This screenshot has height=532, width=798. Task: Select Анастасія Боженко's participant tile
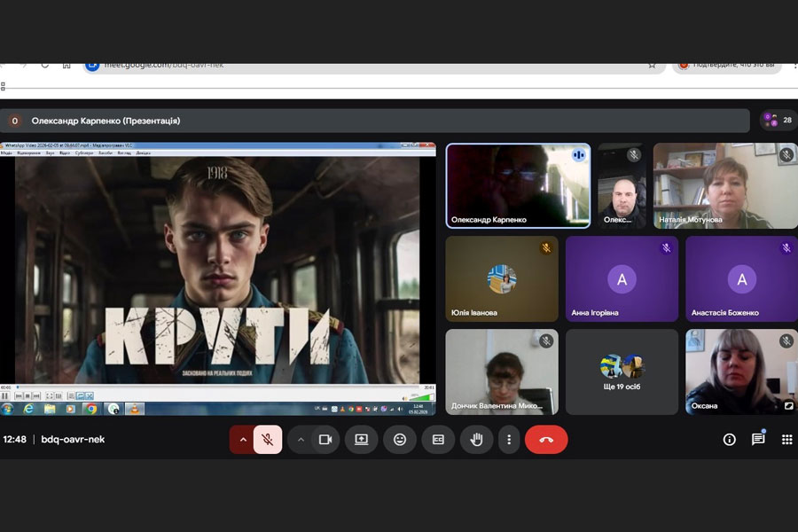pos(741,278)
